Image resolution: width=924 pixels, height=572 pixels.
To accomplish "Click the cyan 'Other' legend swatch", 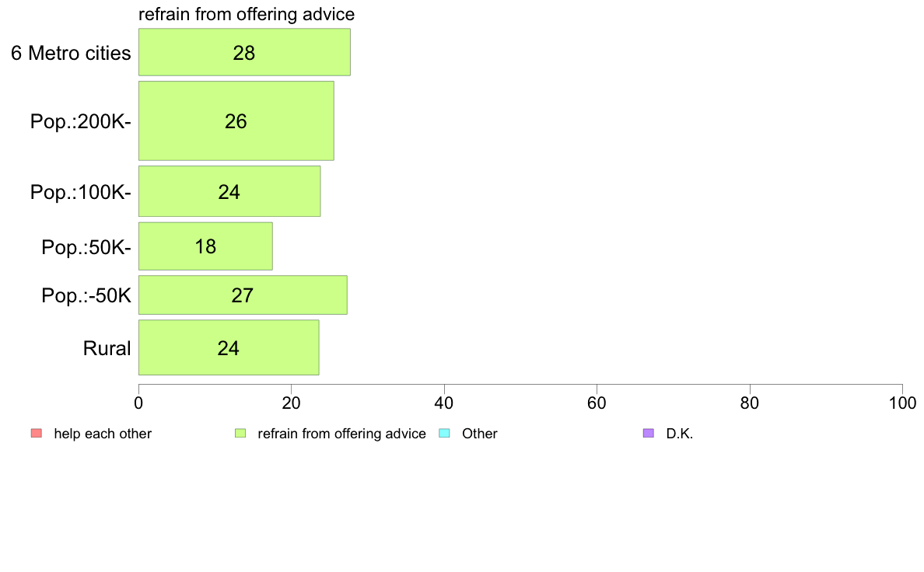I will 444,433.
